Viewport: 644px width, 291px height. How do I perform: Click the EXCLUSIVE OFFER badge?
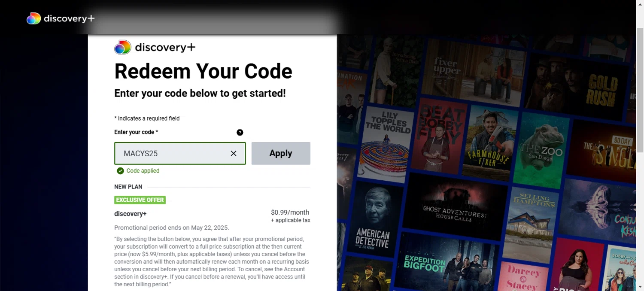pos(140,200)
